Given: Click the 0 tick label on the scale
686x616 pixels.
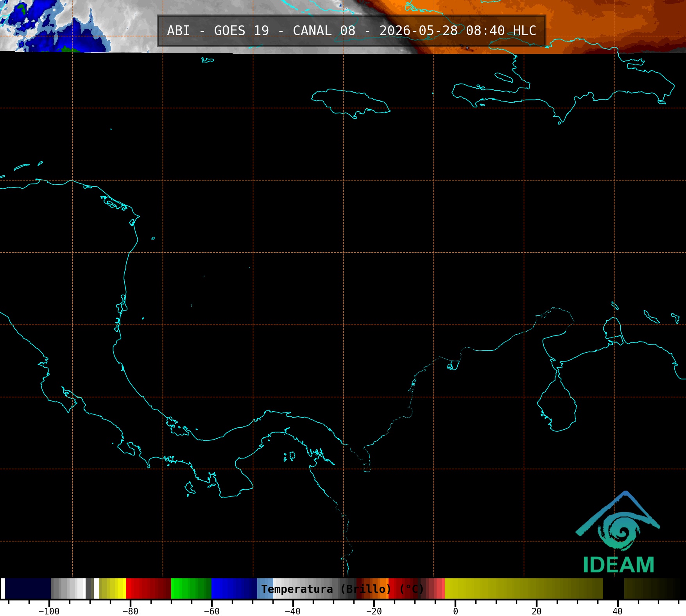Looking at the screenshot, I should (455, 611).
